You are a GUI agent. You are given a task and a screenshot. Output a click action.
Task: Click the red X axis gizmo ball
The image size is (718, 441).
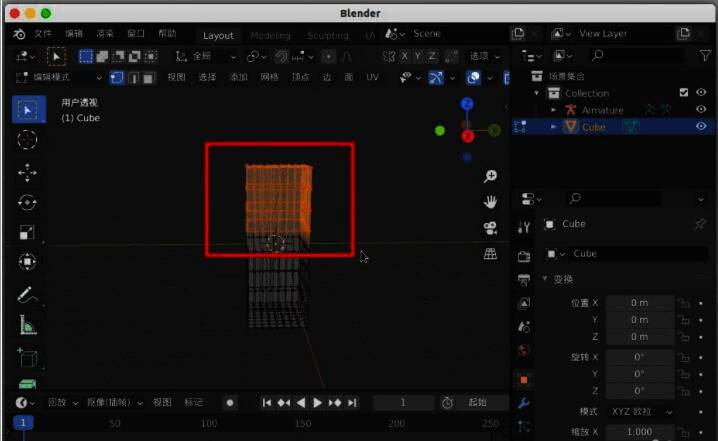467,136
